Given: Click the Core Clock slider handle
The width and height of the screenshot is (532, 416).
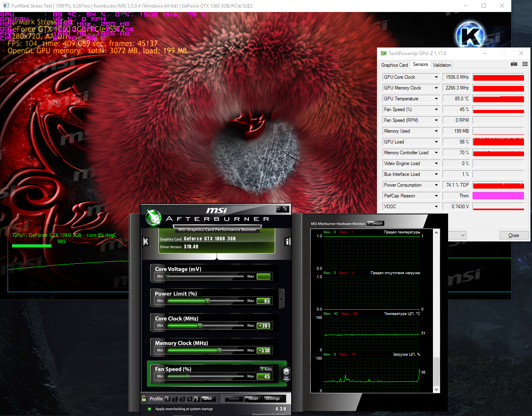Looking at the screenshot, I should (x=200, y=325).
